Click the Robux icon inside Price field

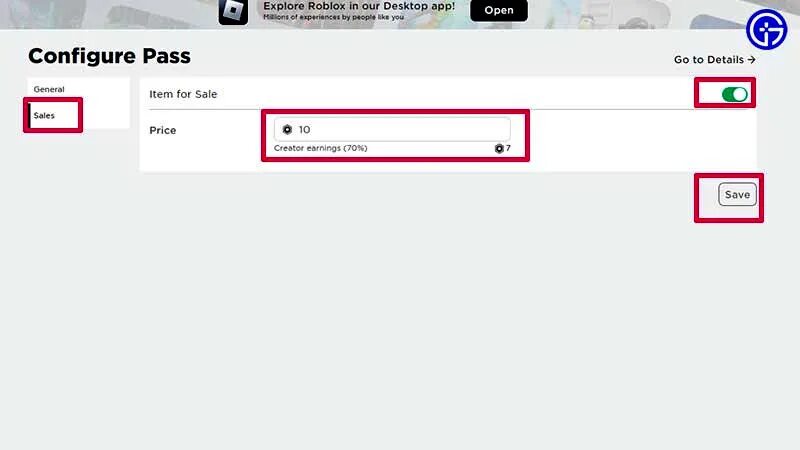[287, 130]
